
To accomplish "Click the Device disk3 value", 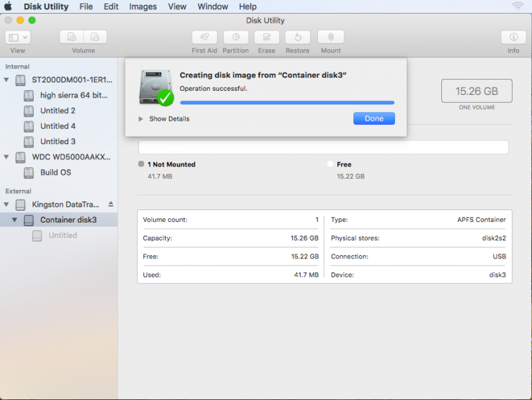I will (497, 275).
